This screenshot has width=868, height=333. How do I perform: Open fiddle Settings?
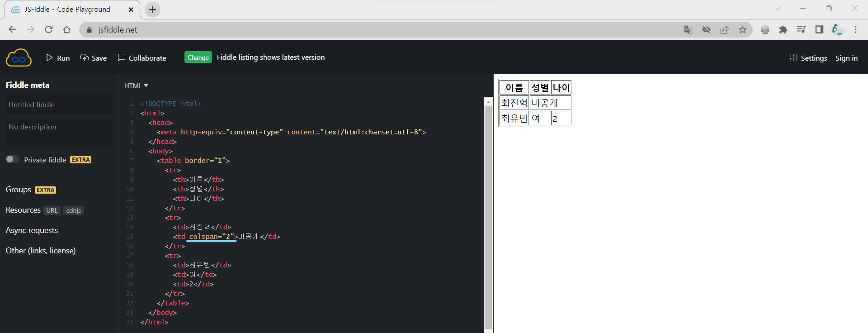pyautogui.click(x=808, y=58)
